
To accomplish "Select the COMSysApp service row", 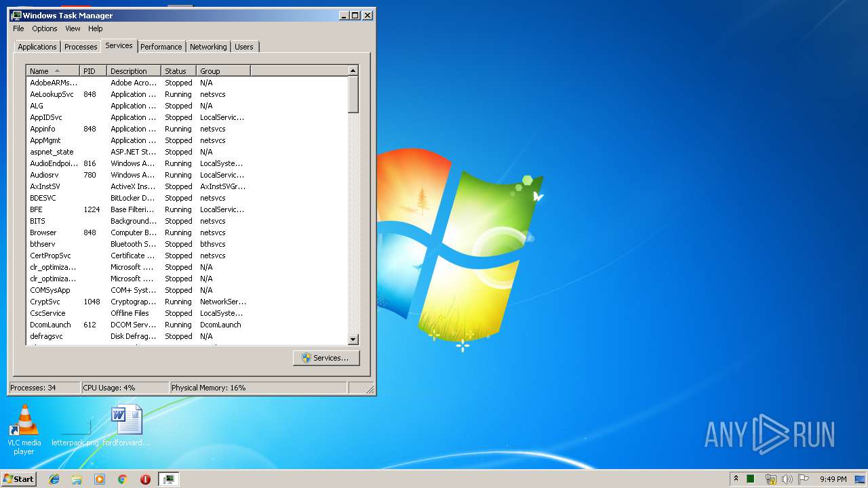I will pos(186,290).
